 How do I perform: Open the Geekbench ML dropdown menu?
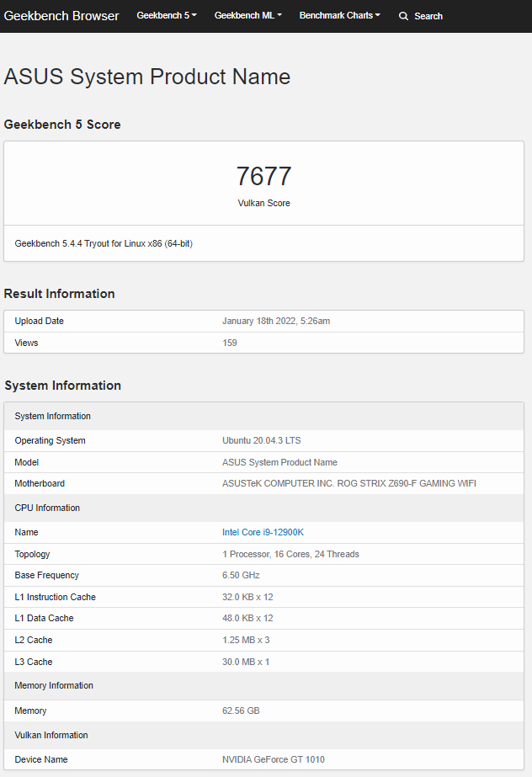247,15
